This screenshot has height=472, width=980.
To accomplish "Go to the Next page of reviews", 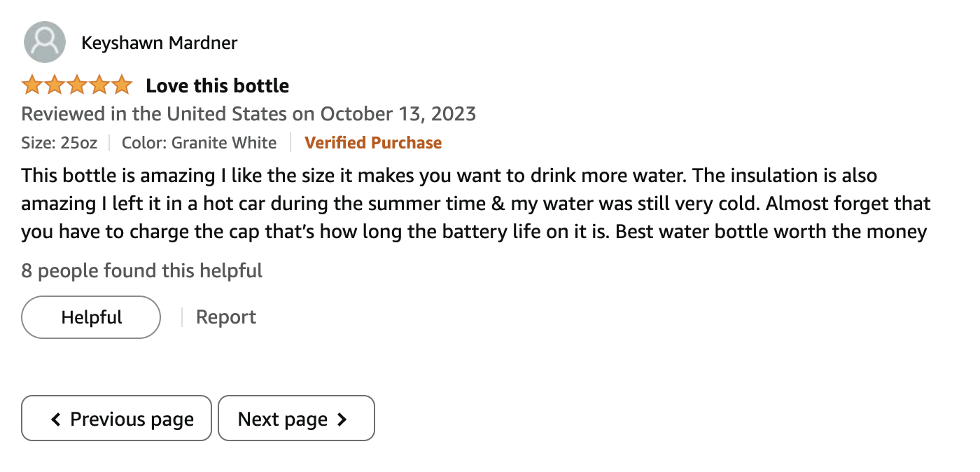I will 296,418.
